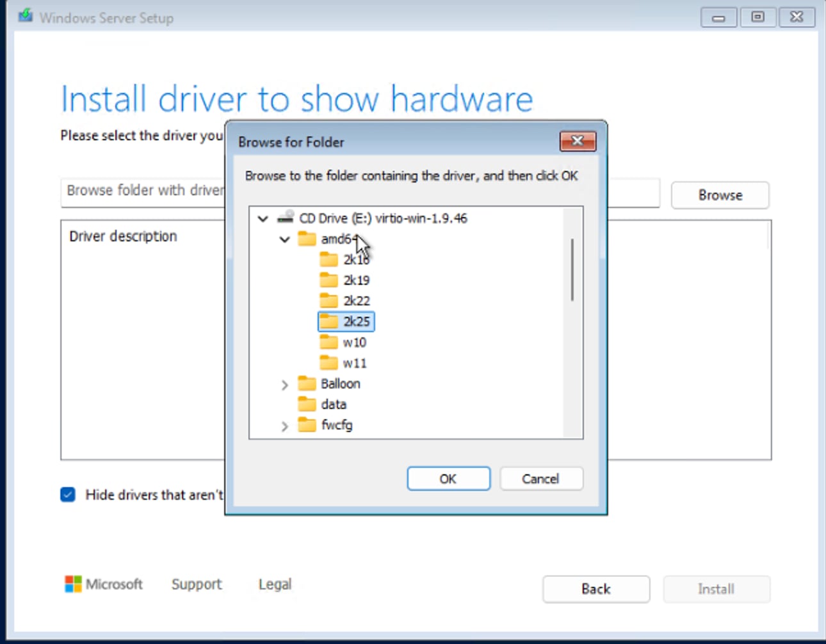Collapse the CD Drive (E:) tree node
826x644 pixels.
(263, 218)
